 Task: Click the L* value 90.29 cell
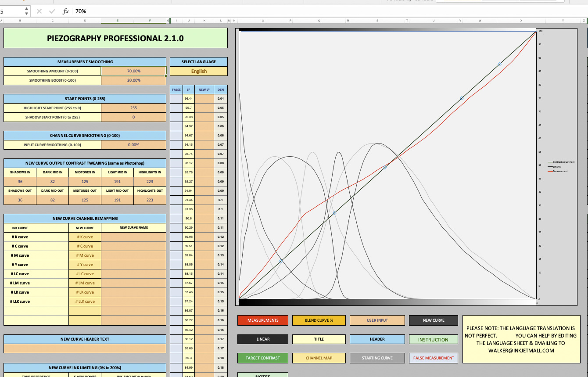(189, 228)
